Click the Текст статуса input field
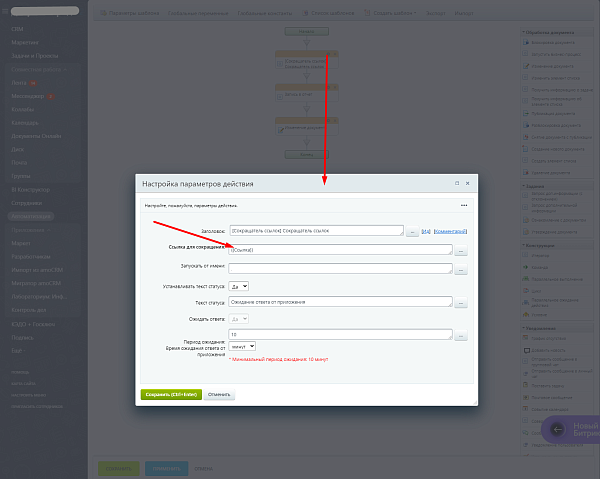 (341, 302)
